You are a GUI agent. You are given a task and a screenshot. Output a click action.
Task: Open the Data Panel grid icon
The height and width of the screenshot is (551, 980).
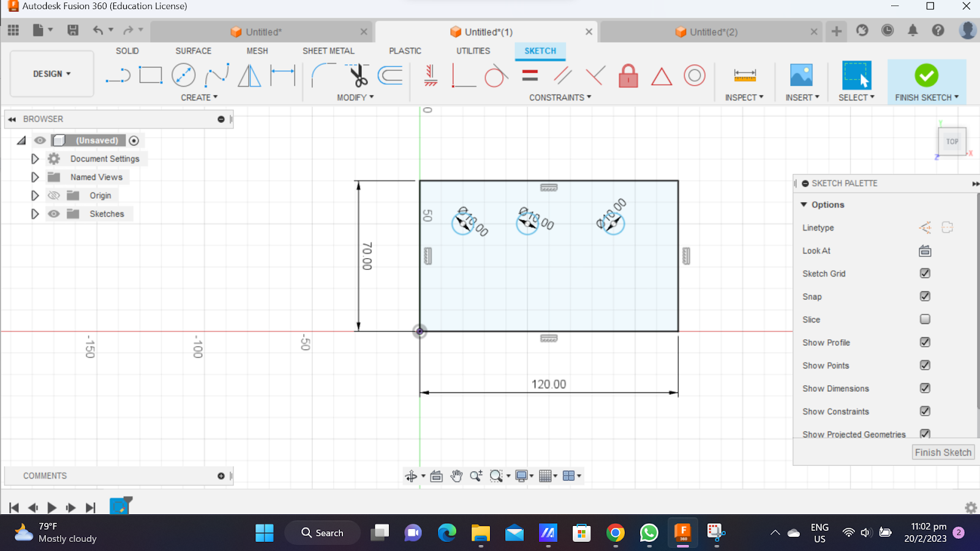[x=13, y=30]
